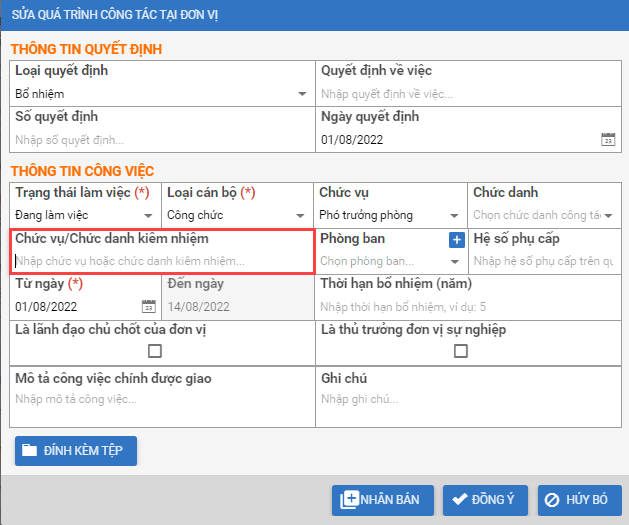Click the Đính kèm tệp folder button
629x525 pixels.
tap(76, 451)
